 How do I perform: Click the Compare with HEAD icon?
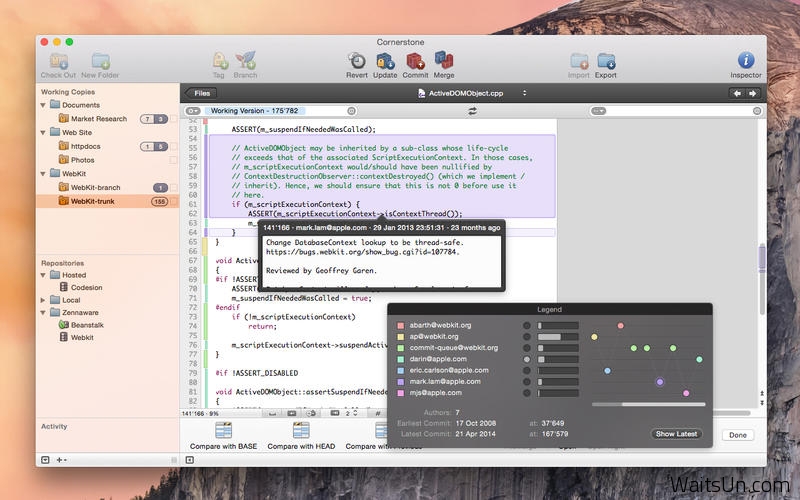point(301,431)
